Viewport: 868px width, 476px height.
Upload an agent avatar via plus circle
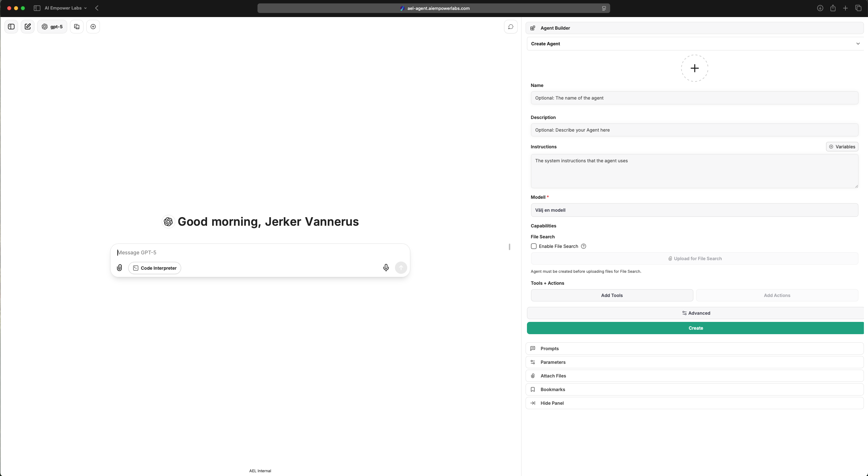[694, 68]
